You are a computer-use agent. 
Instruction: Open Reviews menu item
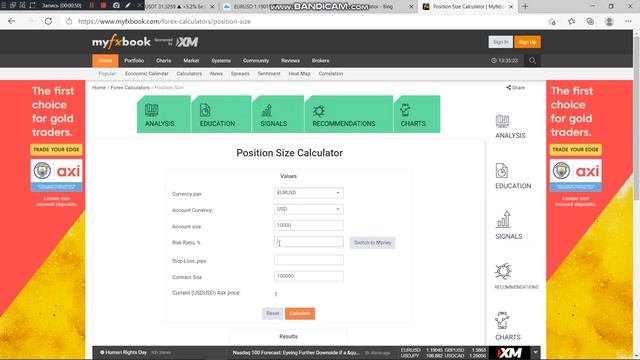[290, 60]
